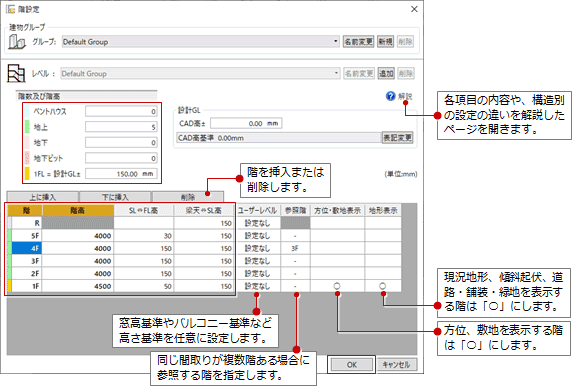Click the 表記変更 button
This screenshot has height=390, width=572.
(x=398, y=138)
